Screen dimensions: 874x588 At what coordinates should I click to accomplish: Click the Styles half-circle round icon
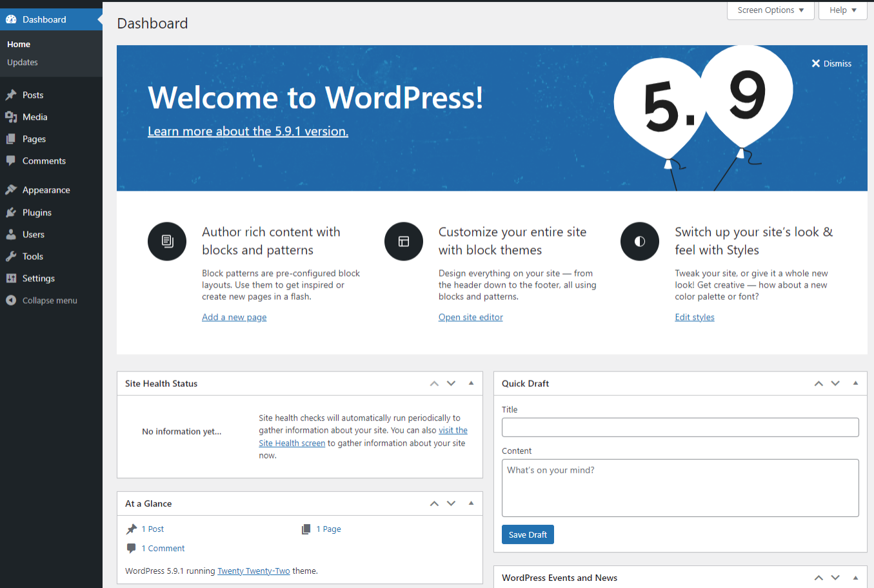(640, 241)
